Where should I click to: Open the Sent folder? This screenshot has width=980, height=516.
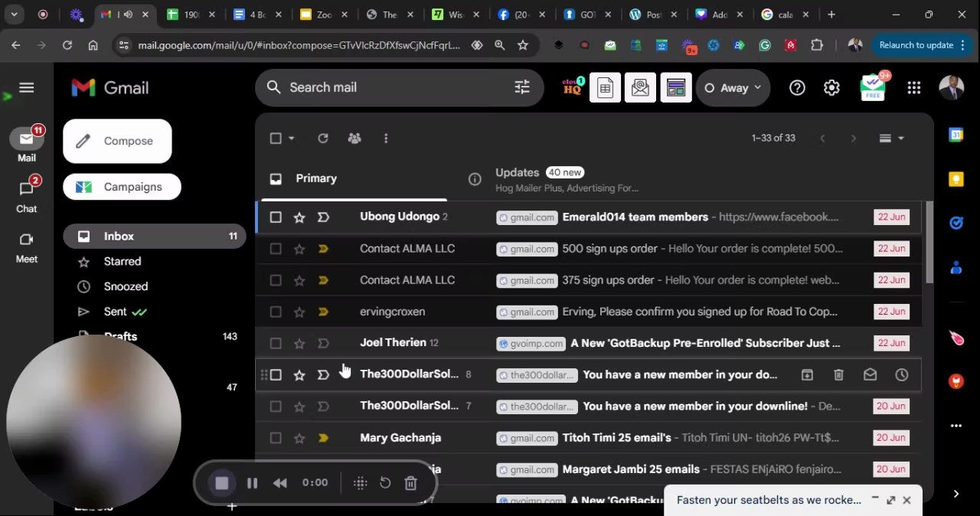point(115,312)
